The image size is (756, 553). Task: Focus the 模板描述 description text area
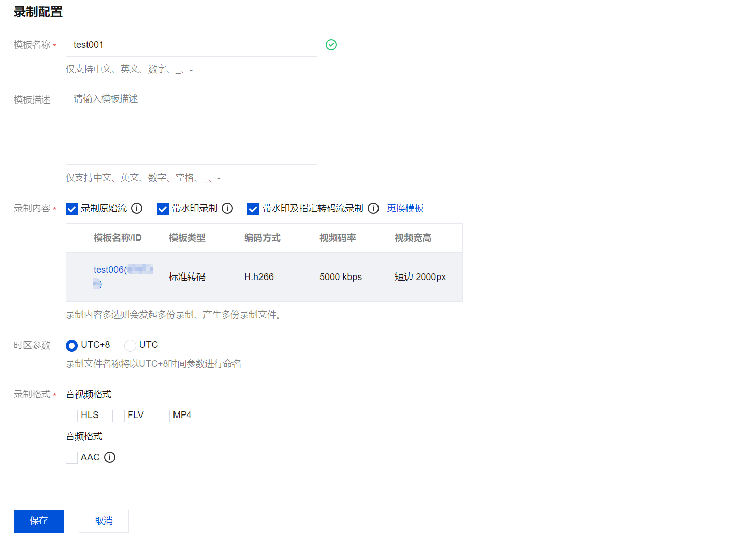coord(191,127)
